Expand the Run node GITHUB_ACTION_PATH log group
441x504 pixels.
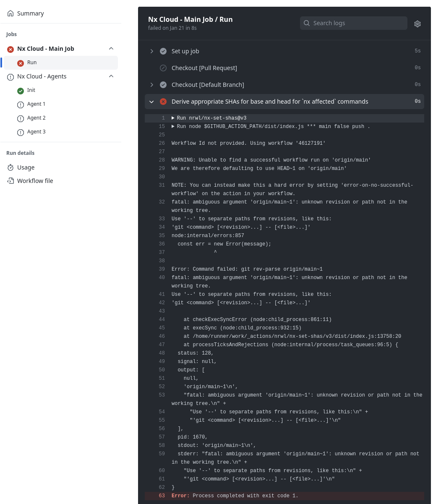point(173,126)
